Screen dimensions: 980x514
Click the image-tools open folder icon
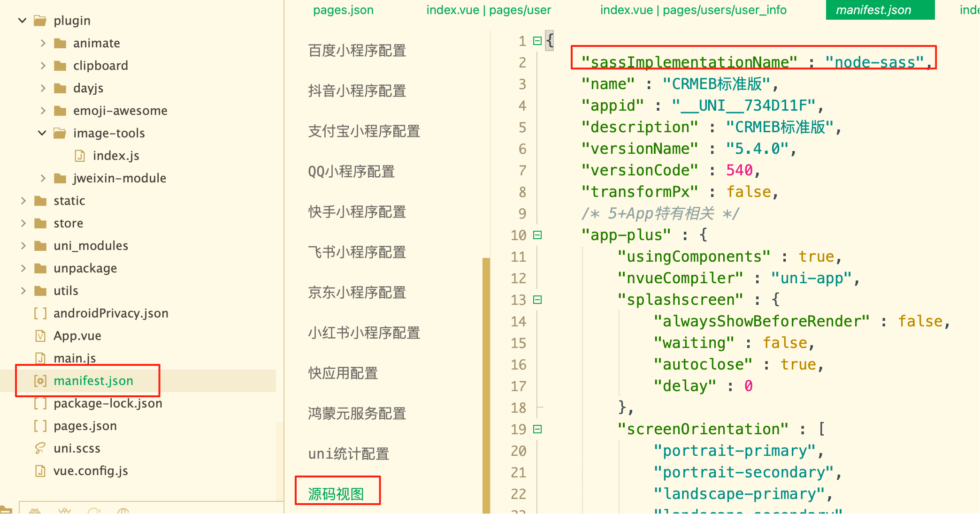60,133
